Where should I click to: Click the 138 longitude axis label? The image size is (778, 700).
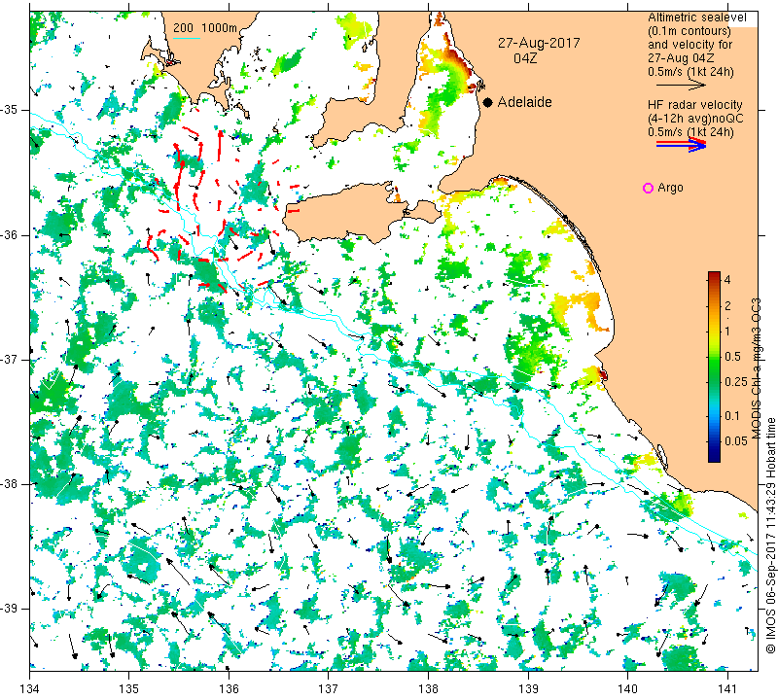[x=428, y=689]
